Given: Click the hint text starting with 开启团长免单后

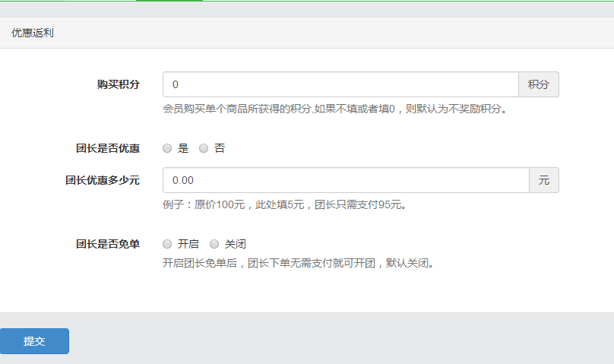Looking at the screenshot, I should [299, 263].
